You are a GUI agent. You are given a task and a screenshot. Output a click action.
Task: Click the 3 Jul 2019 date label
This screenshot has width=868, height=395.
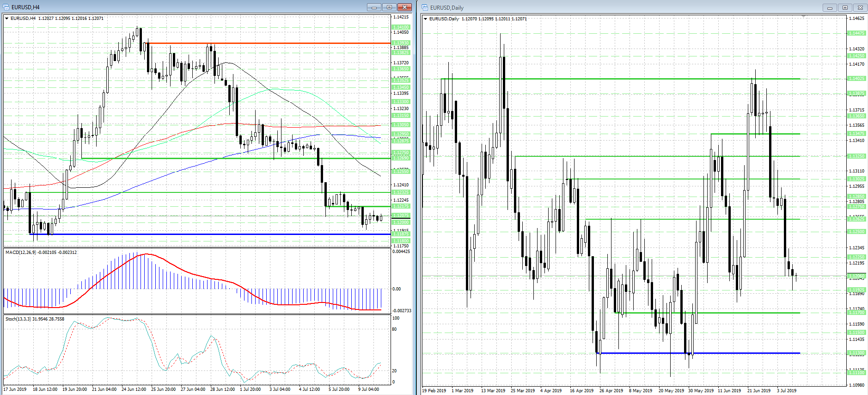pos(787,391)
